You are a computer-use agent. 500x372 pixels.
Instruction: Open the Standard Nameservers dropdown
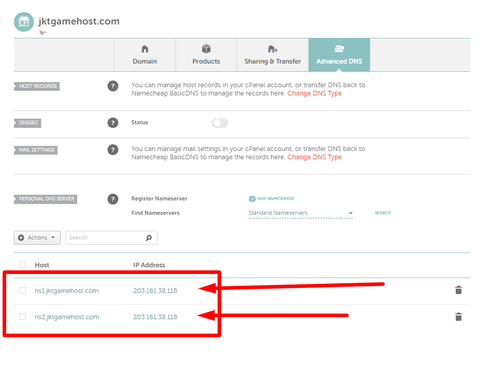pyautogui.click(x=300, y=213)
